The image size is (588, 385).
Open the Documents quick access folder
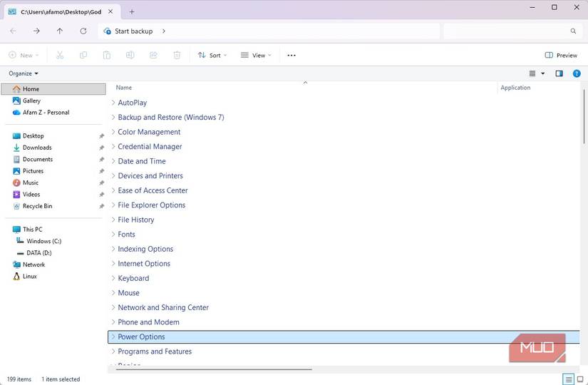(38, 159)
